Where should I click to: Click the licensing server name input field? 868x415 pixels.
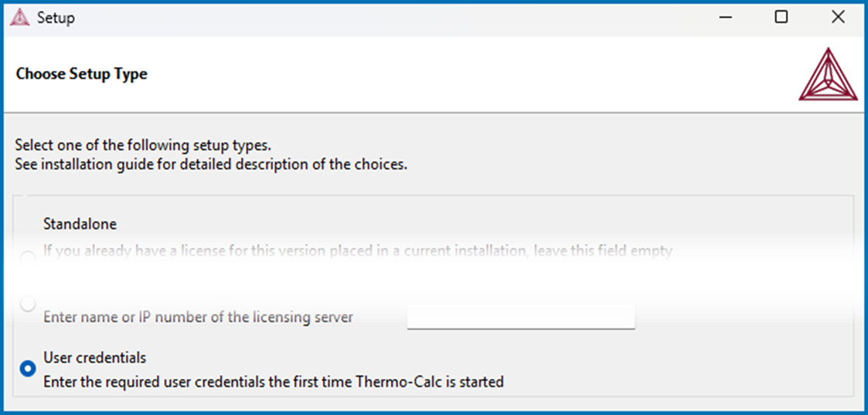coord(521,317)
